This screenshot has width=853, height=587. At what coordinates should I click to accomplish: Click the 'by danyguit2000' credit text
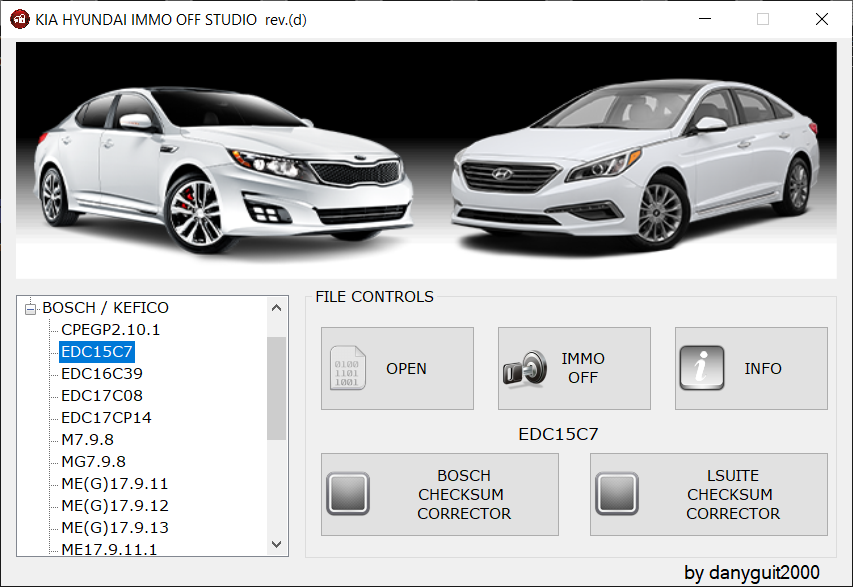pyautogui.click(x=752, y=572)
